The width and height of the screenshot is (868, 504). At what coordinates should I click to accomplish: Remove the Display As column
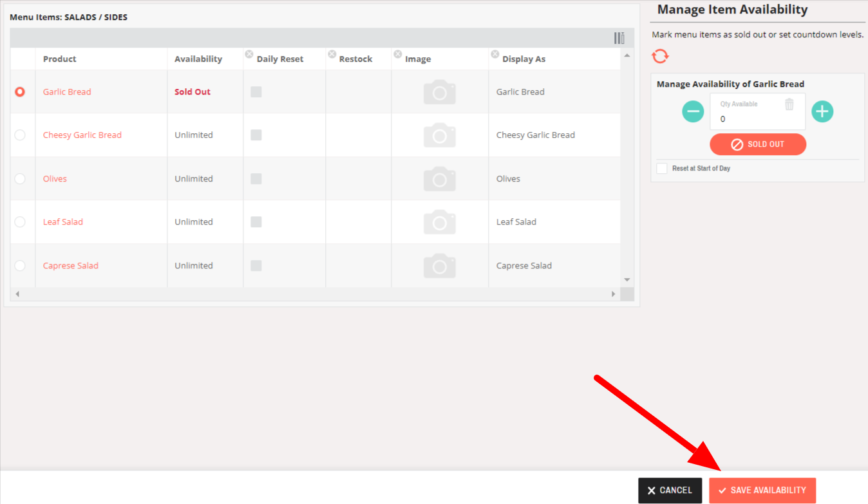[495, 54]
